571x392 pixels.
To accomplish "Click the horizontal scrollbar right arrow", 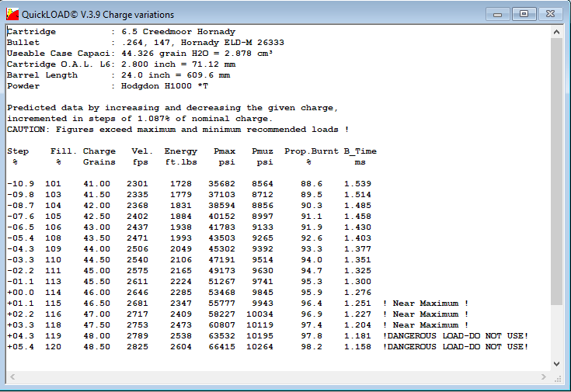I will (x=544, y=376).
